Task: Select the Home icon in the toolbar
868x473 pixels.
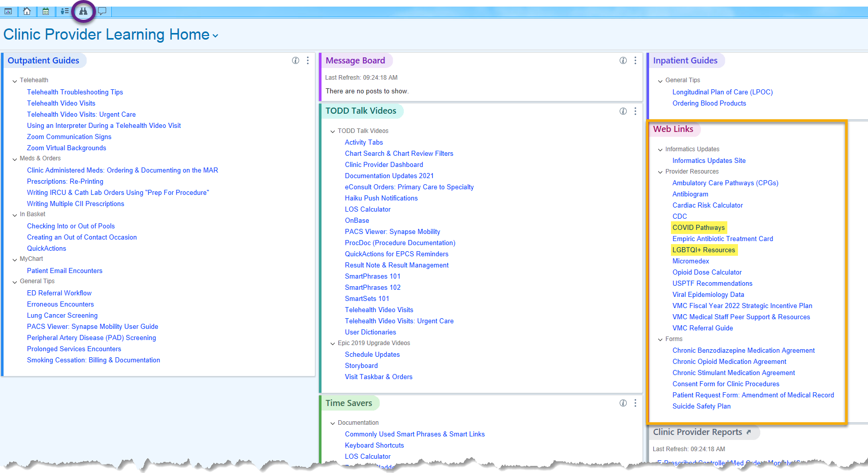Action: click(27, 11)
